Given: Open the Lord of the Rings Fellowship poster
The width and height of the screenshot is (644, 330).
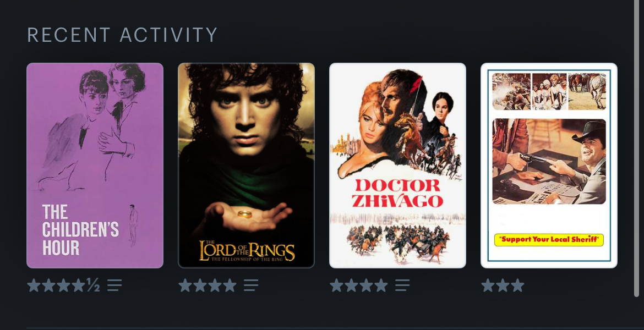Looking at the screenshot, I should coord(247,166).
